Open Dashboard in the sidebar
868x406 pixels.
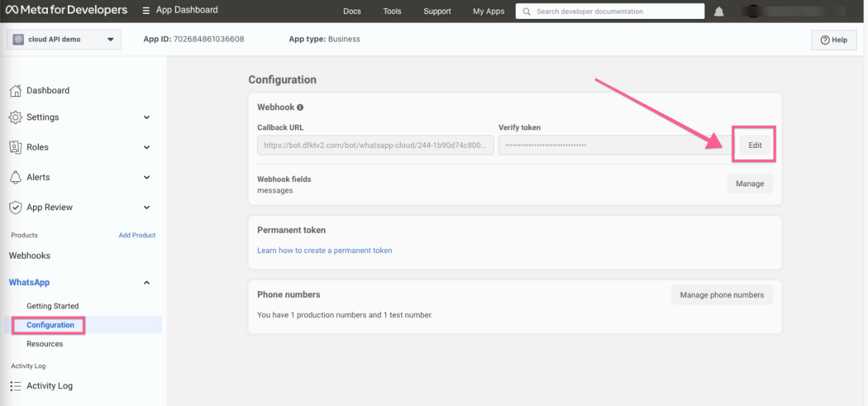(48, 91)
